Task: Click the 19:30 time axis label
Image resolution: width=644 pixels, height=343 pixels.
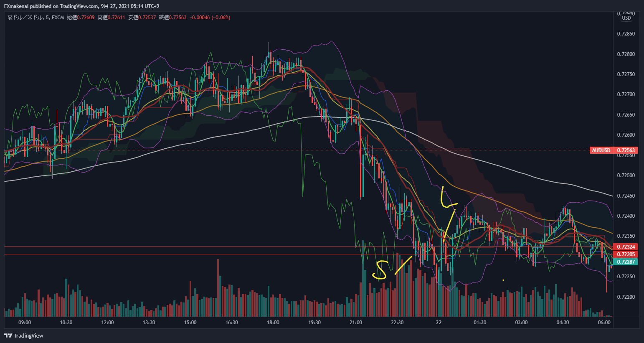Action: click(314, 323)
